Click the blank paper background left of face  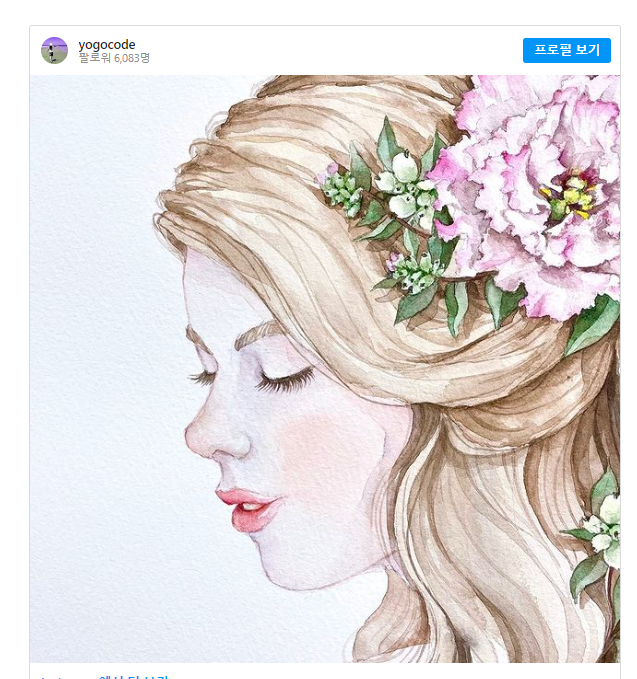pyautogui.click(x=100, y=346)
